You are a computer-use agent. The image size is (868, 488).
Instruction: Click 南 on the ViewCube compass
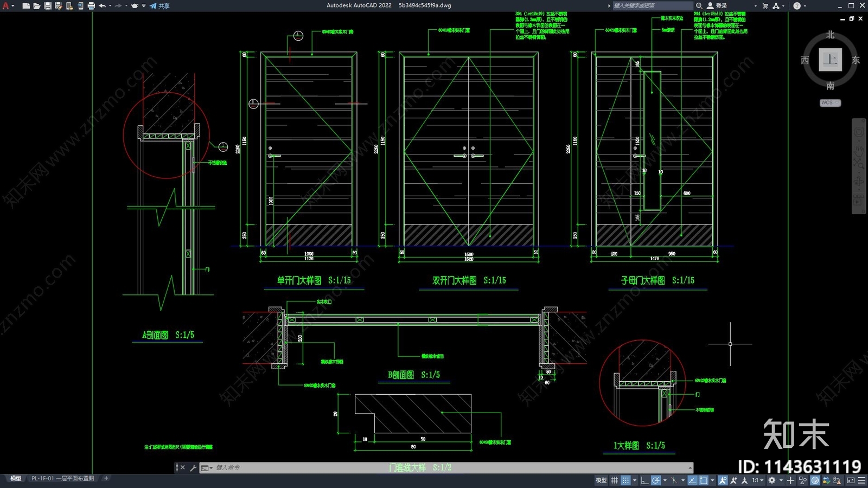(x=830, y=86)
